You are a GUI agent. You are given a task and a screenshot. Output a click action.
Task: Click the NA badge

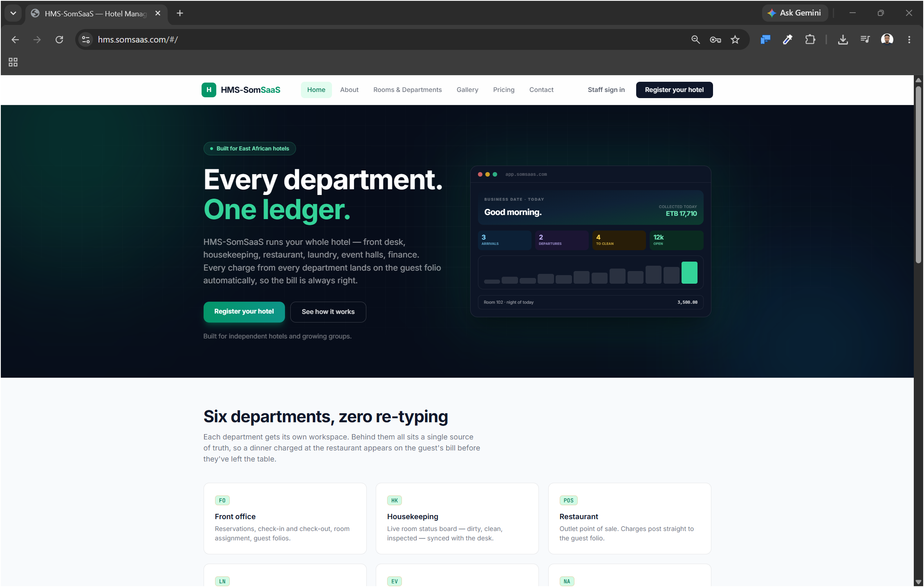tap(567, 581)
